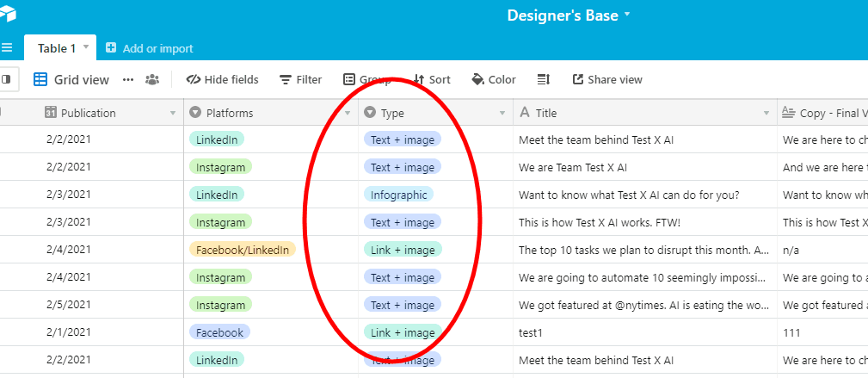Click the Share view button
Screen dimensions: 868x378
(x=607, y=79)
